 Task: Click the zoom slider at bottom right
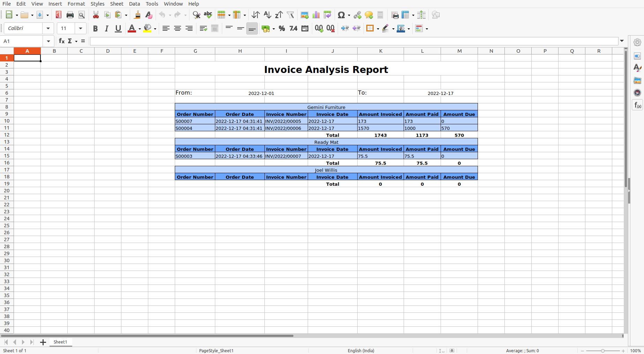click(602, 351)
